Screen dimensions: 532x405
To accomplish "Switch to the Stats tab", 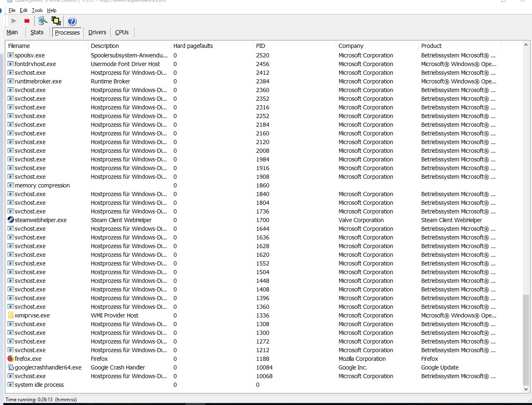I will pos(37,32).
